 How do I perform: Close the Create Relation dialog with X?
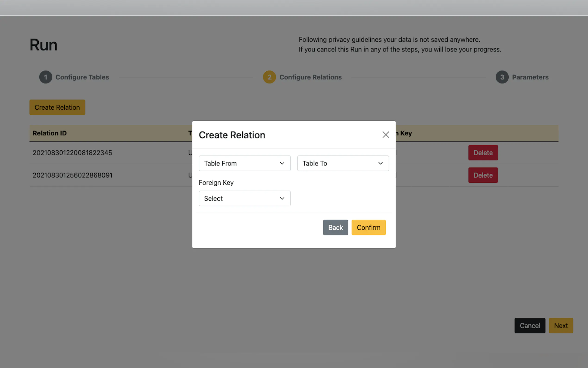[x=385, y=135]
